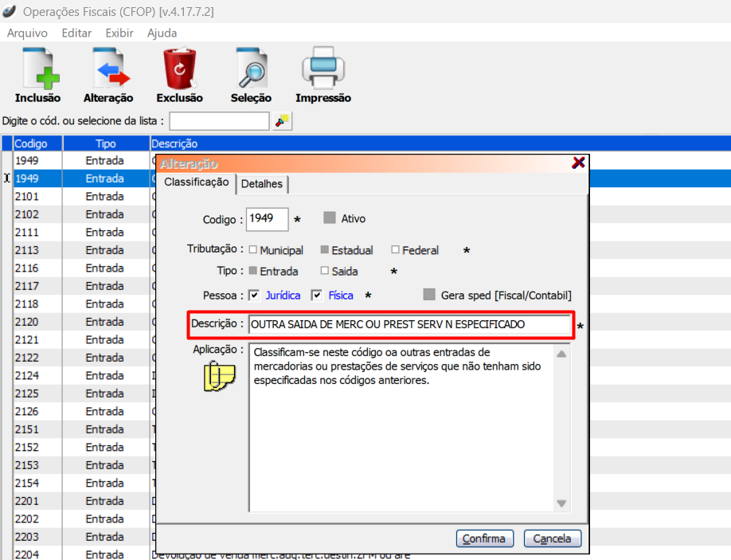The height and width of the screenshot is (560, 731).
Task: Toggle Gera sped Fiscal/Contabil checkbox
Action: tap(429, 295)
